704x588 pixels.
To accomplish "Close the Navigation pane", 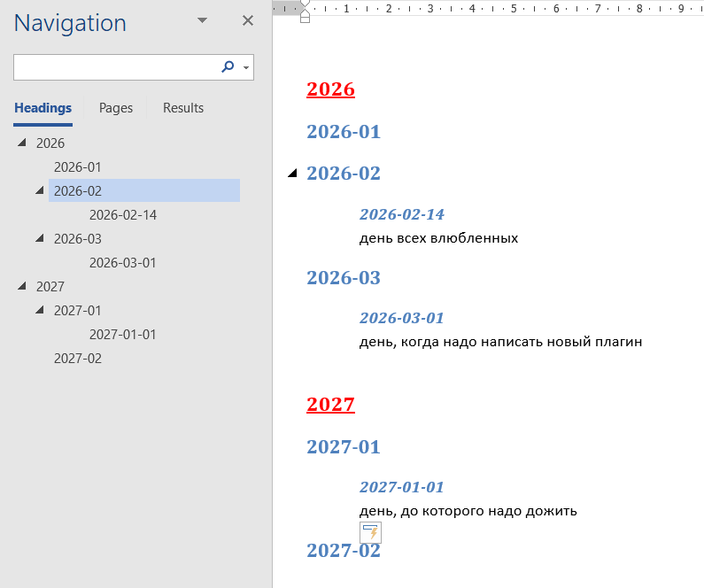I will click(x=248, y=21).
